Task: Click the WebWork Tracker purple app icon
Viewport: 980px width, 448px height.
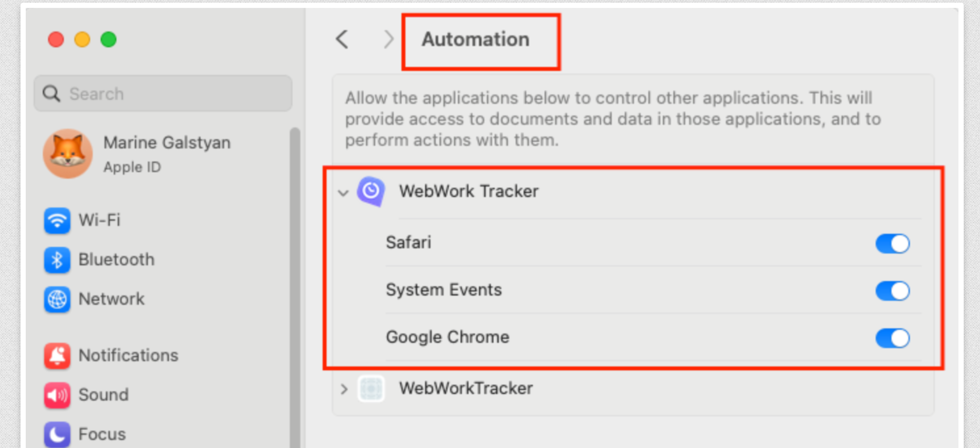Action: [x=371, y=191]
